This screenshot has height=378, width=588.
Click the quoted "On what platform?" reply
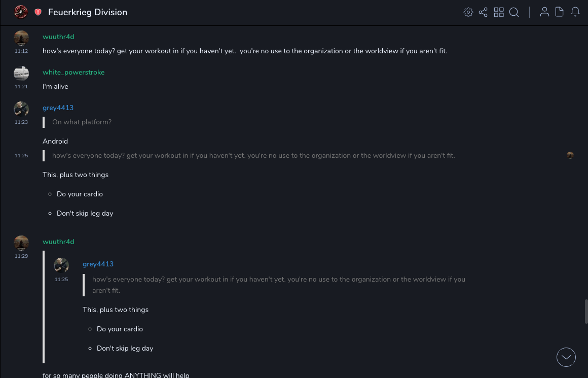tap(82, 122)
